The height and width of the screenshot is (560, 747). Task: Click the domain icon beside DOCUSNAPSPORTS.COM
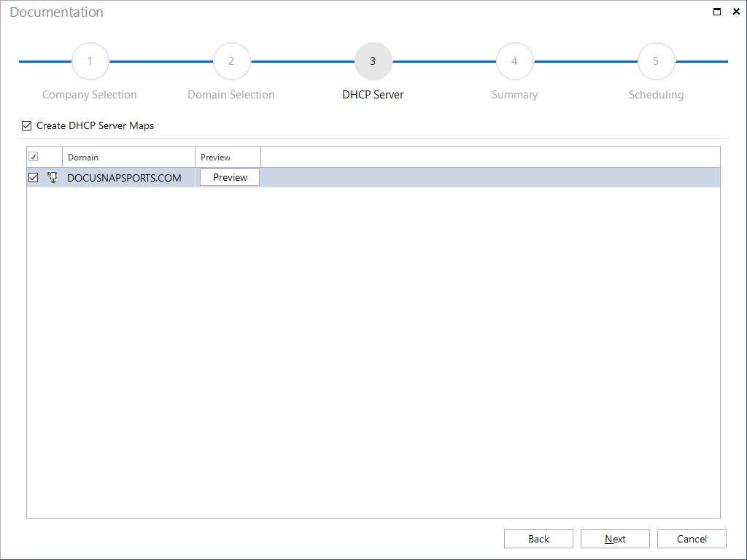tap(52, 178)
